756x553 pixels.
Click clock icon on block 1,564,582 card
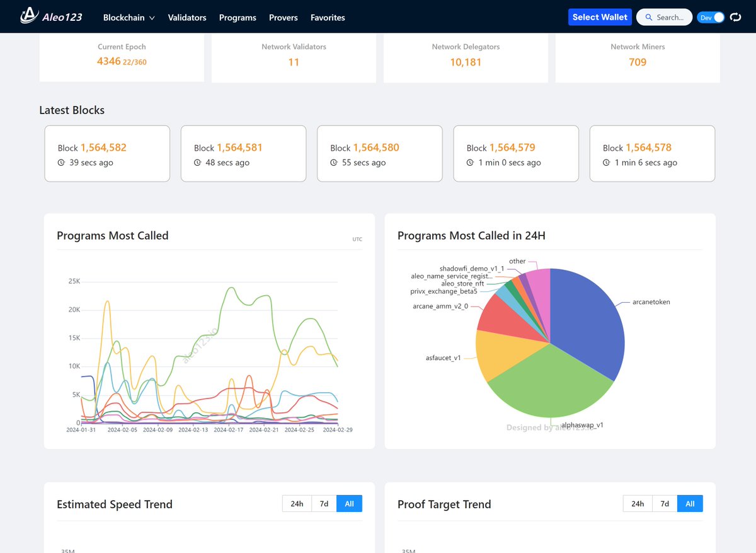point(61,163)
